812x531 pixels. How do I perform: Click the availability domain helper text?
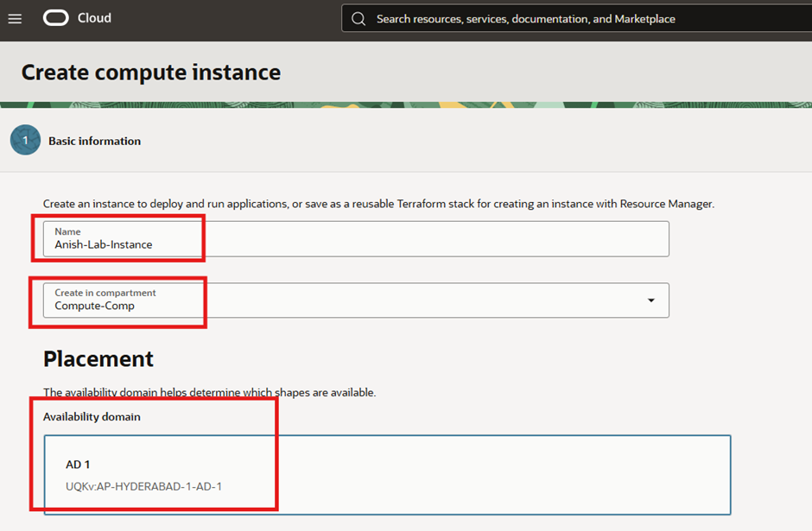209,393
